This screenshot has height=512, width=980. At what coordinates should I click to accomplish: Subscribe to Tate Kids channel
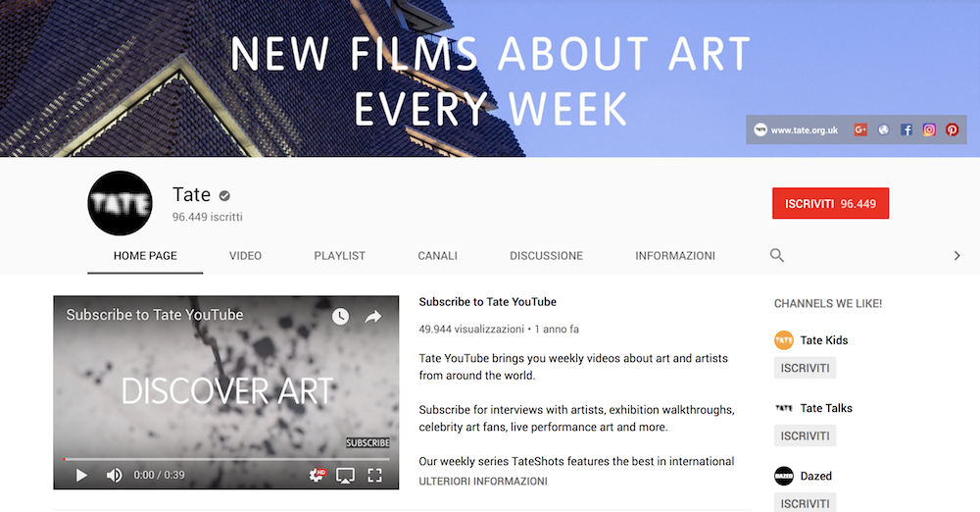pos(805,368)
